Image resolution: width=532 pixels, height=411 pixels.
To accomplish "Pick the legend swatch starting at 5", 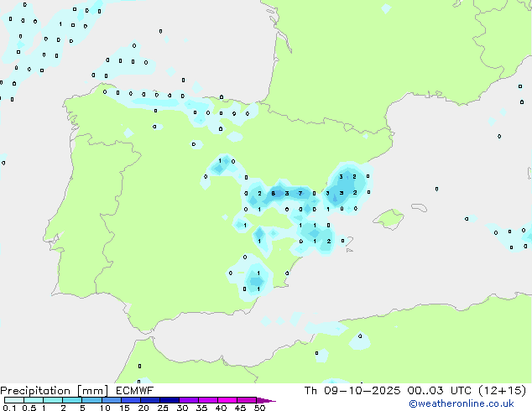I will tap(91, 400).
